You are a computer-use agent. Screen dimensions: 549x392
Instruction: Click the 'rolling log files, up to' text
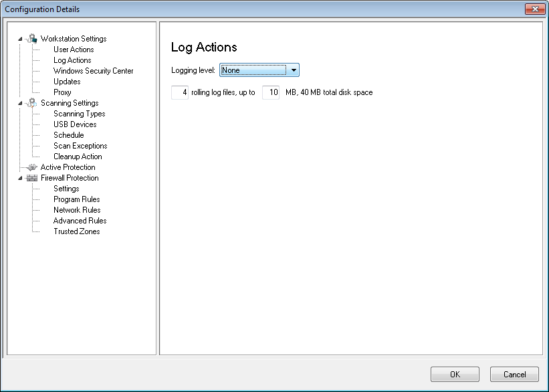tap(223, 92)
